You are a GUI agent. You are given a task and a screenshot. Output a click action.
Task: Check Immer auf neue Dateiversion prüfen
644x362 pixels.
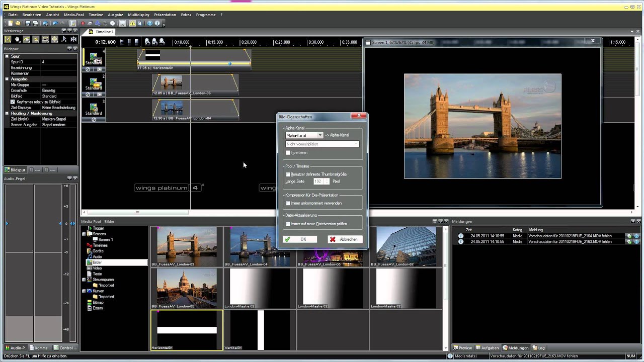[288, 224]
